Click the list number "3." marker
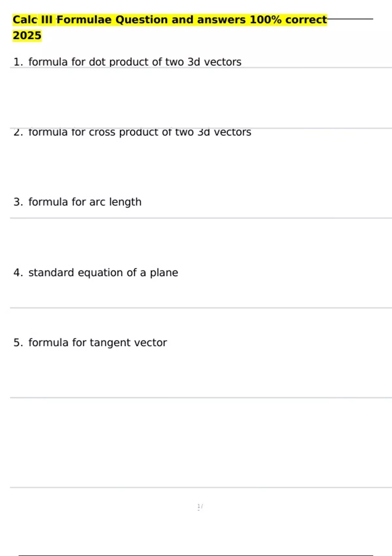This screenshot has width=392, height=556. 18,202
